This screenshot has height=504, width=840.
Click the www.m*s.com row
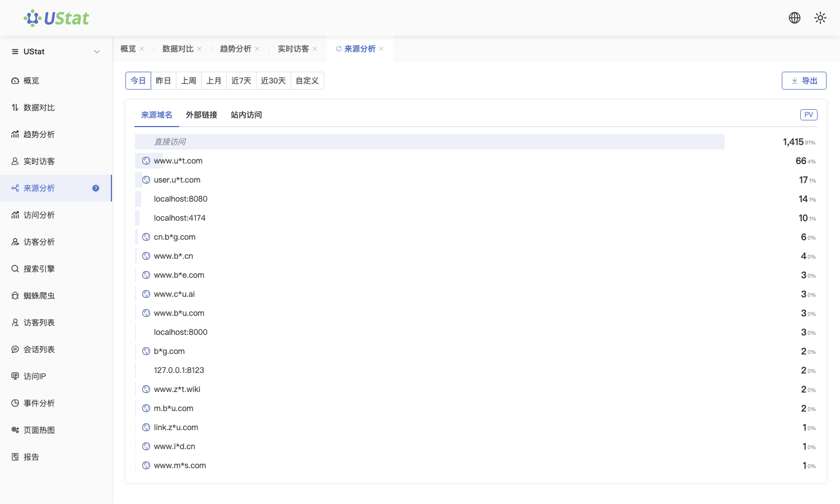tap(476, 465)
